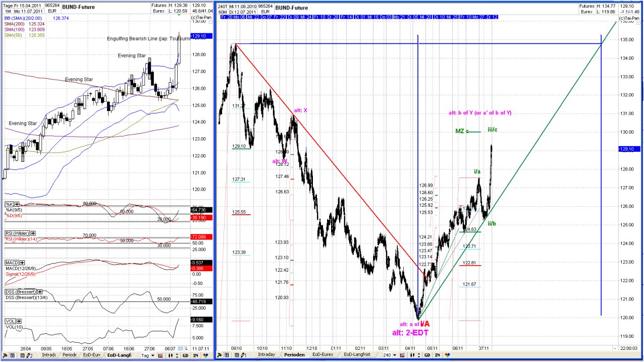Viewport: 644px width, 362px height.
Task: Open the red chart statistics icon on the left toolbar
Action: [x=160, y=355]
